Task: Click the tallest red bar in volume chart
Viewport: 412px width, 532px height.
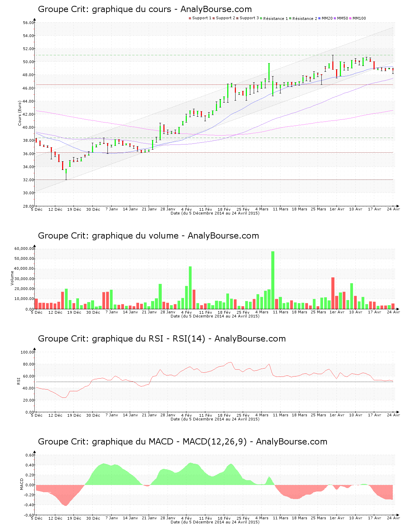Action: tap(333, 293)
